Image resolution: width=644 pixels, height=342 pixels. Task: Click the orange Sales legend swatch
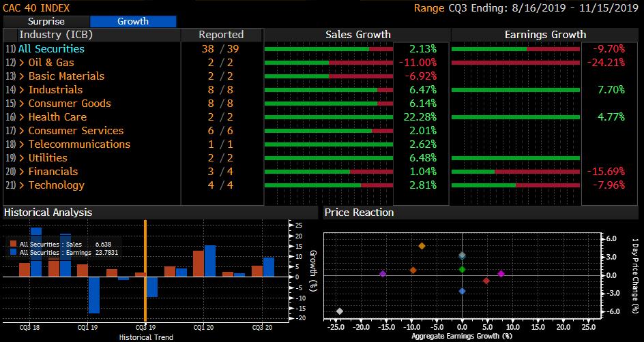pos(14,244)
